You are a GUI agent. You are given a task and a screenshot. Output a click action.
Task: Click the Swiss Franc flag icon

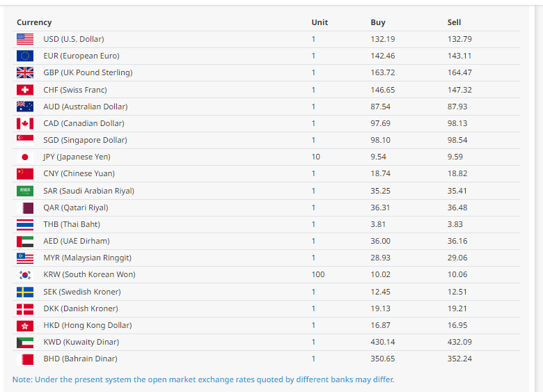pyautogui.click(x=25, y=90)
